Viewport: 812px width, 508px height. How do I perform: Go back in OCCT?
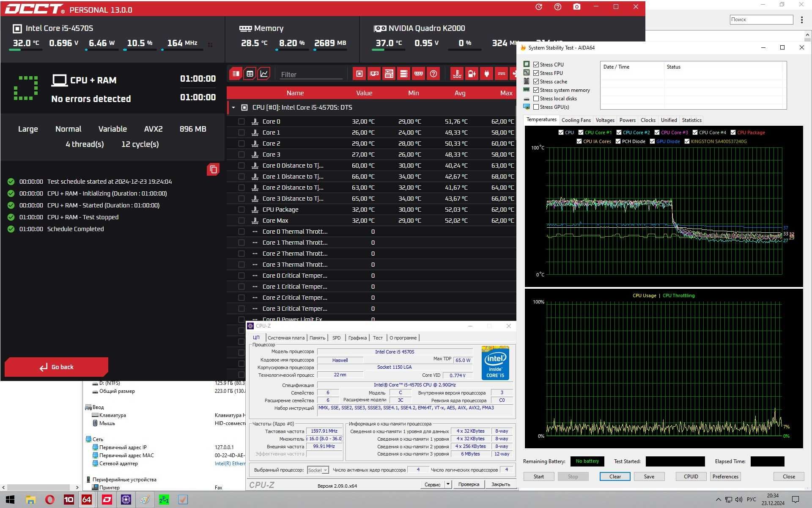coord(56,367)
